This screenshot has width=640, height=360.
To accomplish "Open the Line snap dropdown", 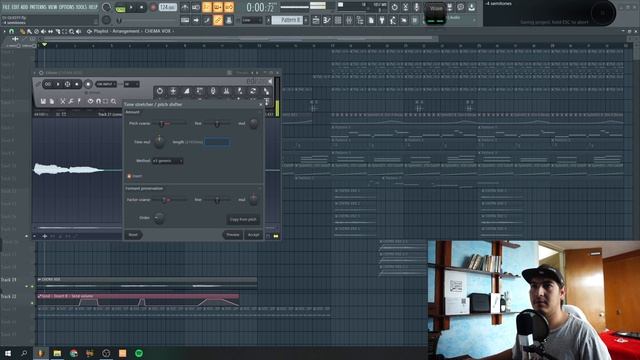I will [x=252, y=20].
